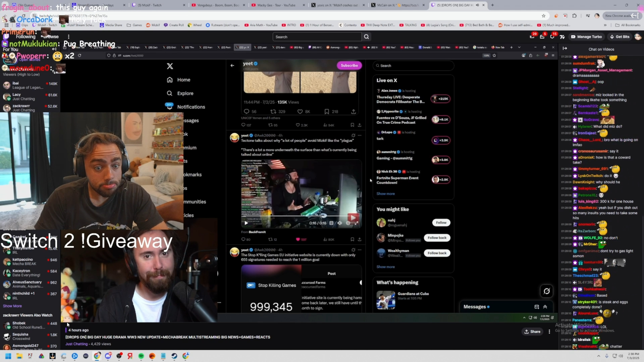Open Steam from taskbar
The height and width of the screenshot is (362, 644).
(174, 356)
